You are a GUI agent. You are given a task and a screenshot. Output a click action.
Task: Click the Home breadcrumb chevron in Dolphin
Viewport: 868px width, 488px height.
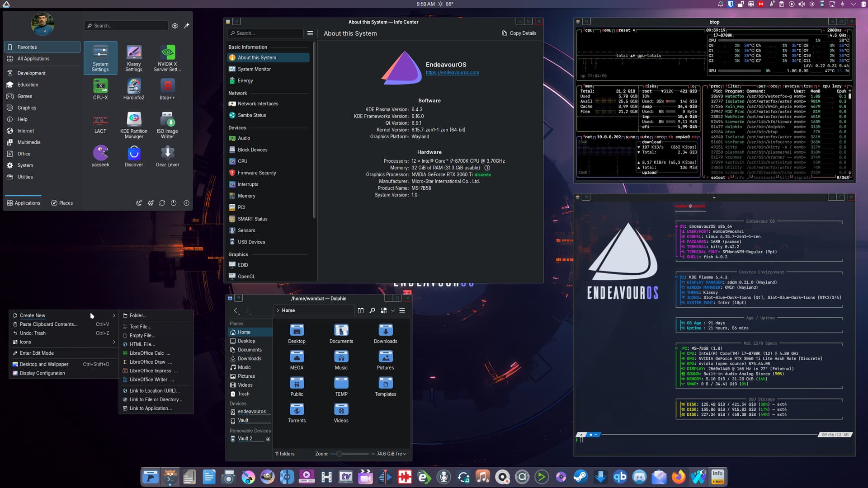click(x=278, y=310)
